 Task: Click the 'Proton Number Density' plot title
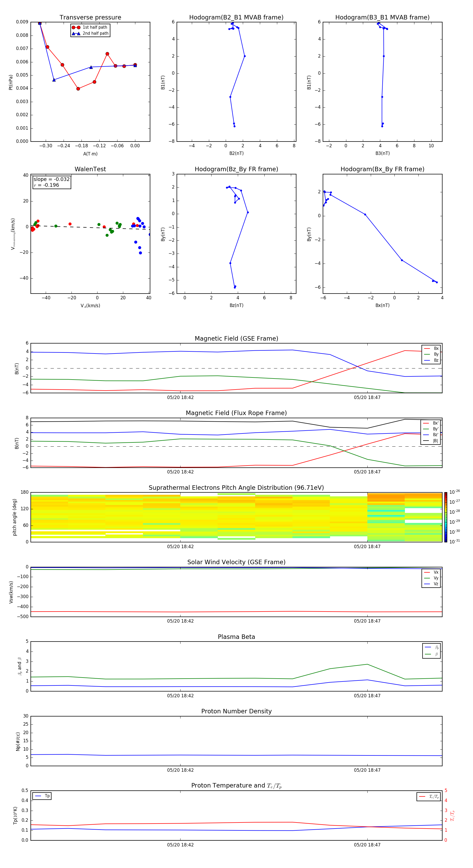(x=236, y=712)
